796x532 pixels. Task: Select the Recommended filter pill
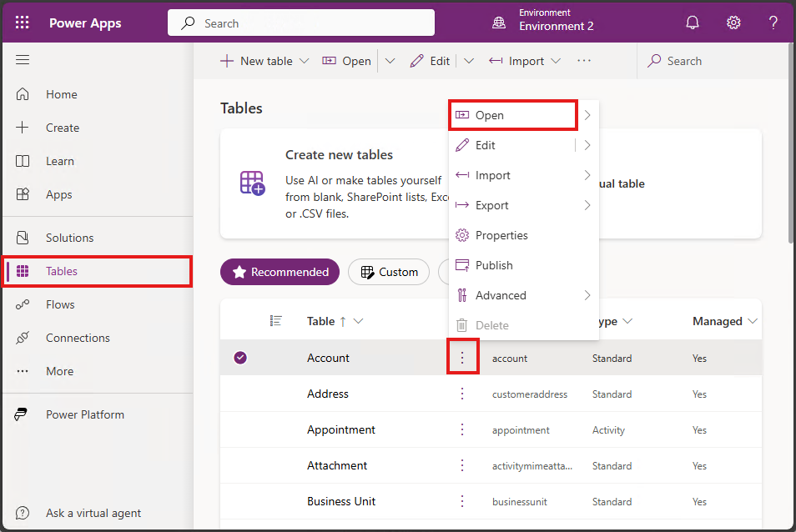[x=280, y=273]
